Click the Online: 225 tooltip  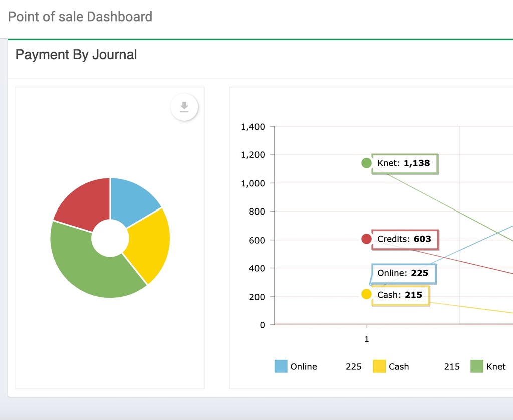[403, 273]
